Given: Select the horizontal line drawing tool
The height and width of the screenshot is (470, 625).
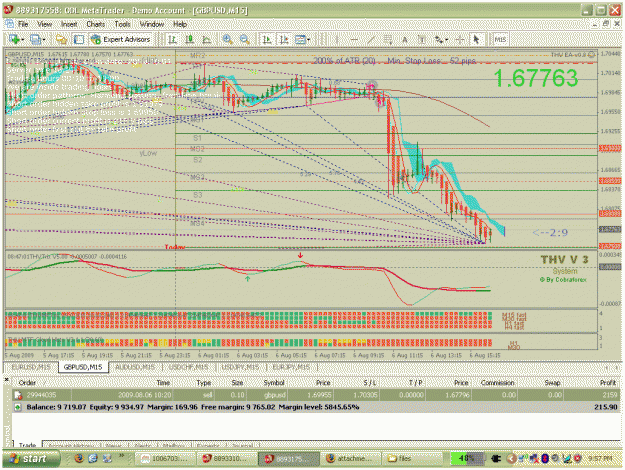Looking at the screenshot, I should pyautogui.click(x=354, y=39).
